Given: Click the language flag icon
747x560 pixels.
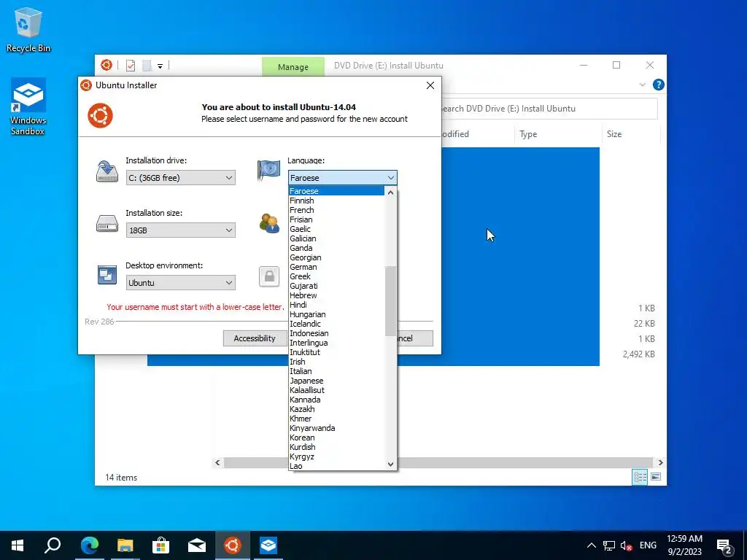Looking at the screenshot, I should (268, 171).
